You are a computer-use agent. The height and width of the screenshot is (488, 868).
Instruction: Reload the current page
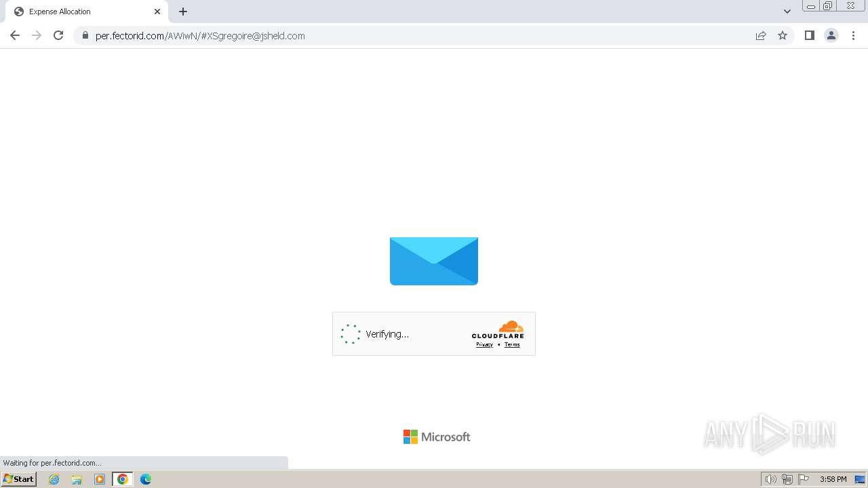tap(58, 35)
